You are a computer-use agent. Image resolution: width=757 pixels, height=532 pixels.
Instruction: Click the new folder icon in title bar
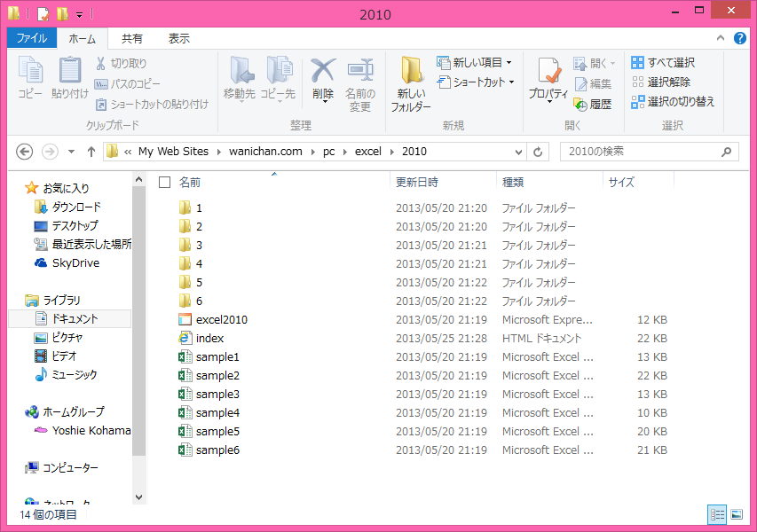pos(62,14)
